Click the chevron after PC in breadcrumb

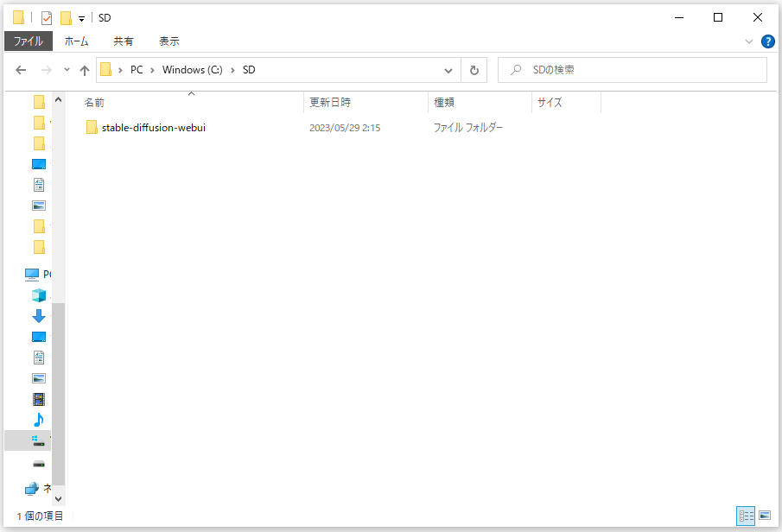[x=153, y=70]
